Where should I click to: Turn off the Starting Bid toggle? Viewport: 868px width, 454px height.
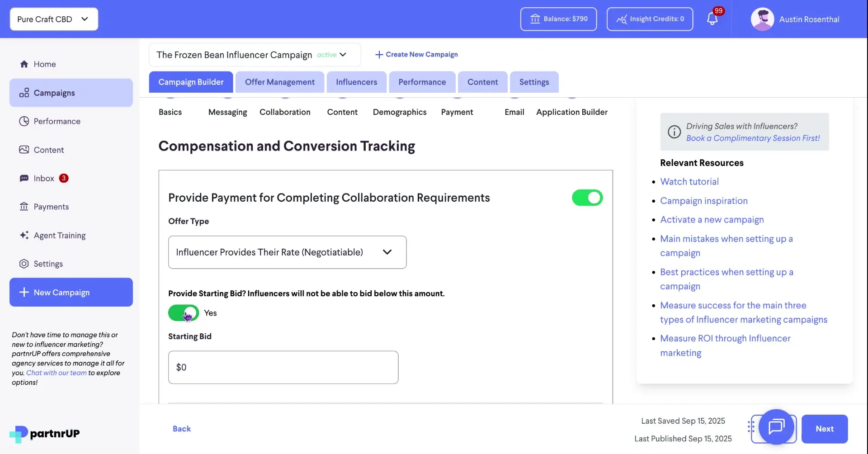(183, 312)
